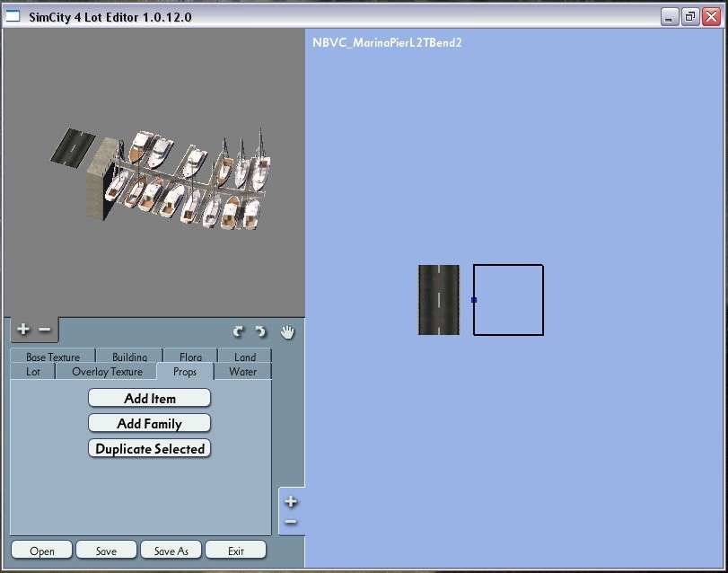Click the blue handle on lot outline
The image size is (728, 573).
(474, 300)
